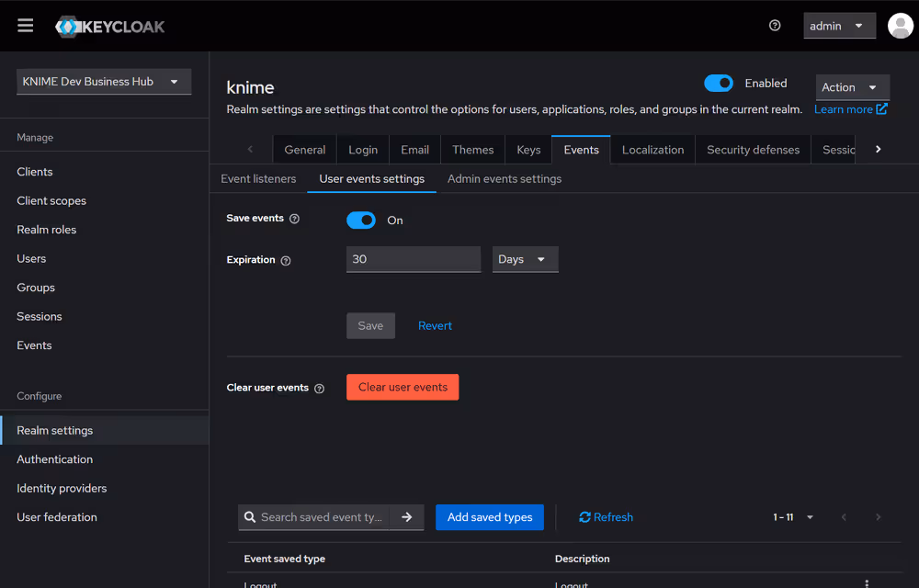Open the Themes tab
919x588 pixels.
coord(472,149)
